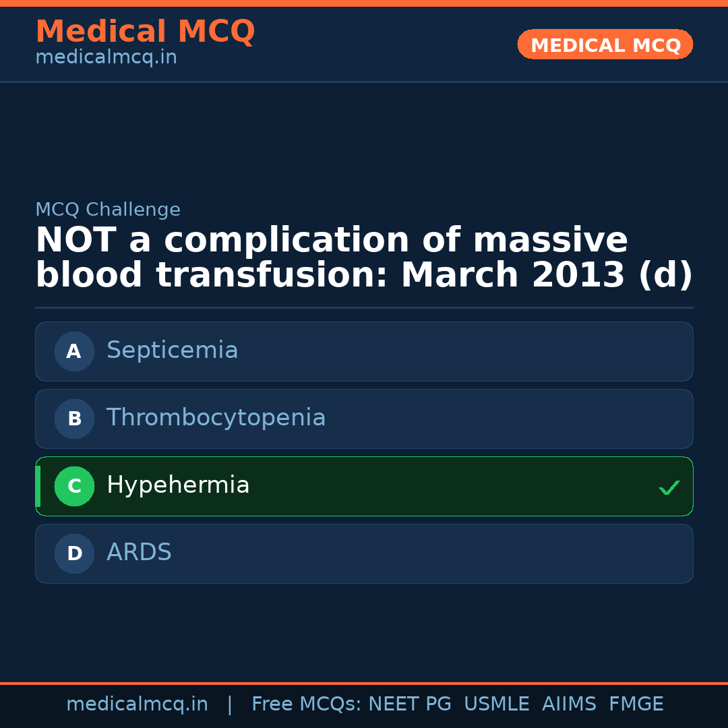Screen dimensions: 728x728
Task: Click the massive blood transfusion question text
Action: coord(364,258)
